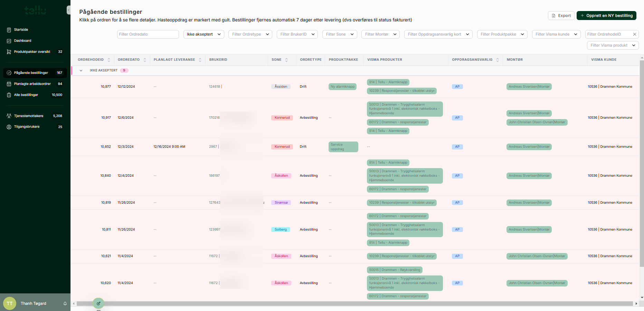Image resolution: width=644 pixels, height=311 pixels.
Task: Go to Dashboard in sidebar
Action: 22,41
